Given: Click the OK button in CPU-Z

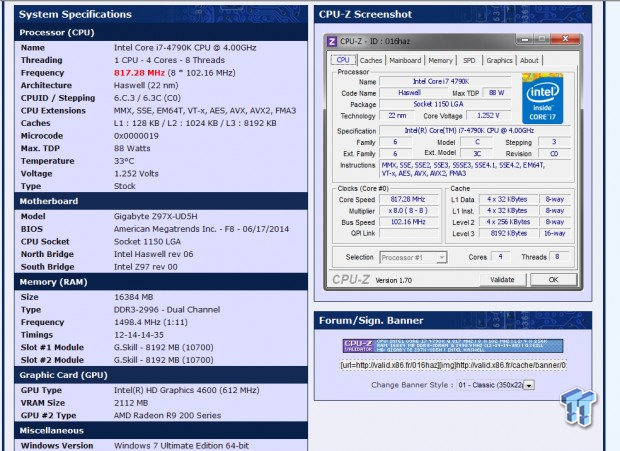Looking at the screenshot, I should pos(553,279).
